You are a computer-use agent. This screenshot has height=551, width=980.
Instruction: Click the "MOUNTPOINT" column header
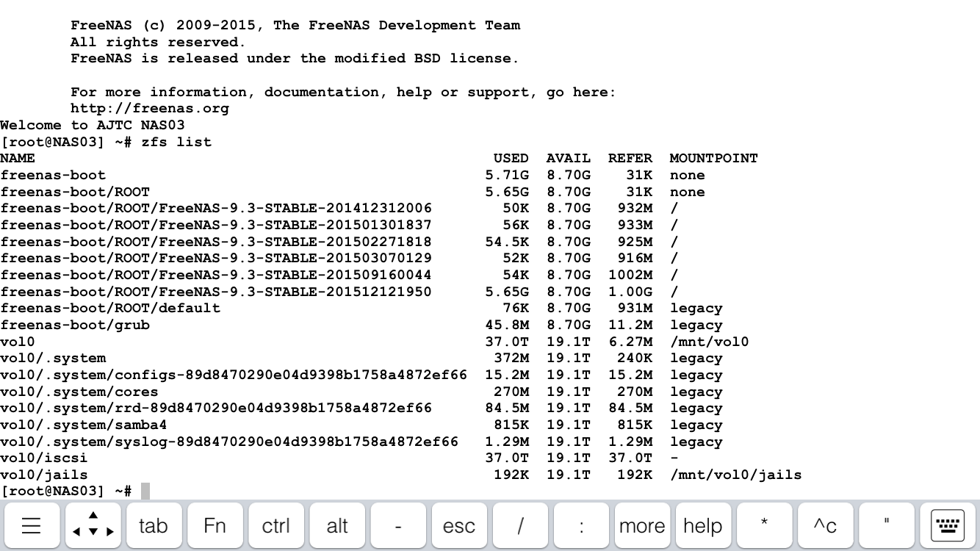714,158
